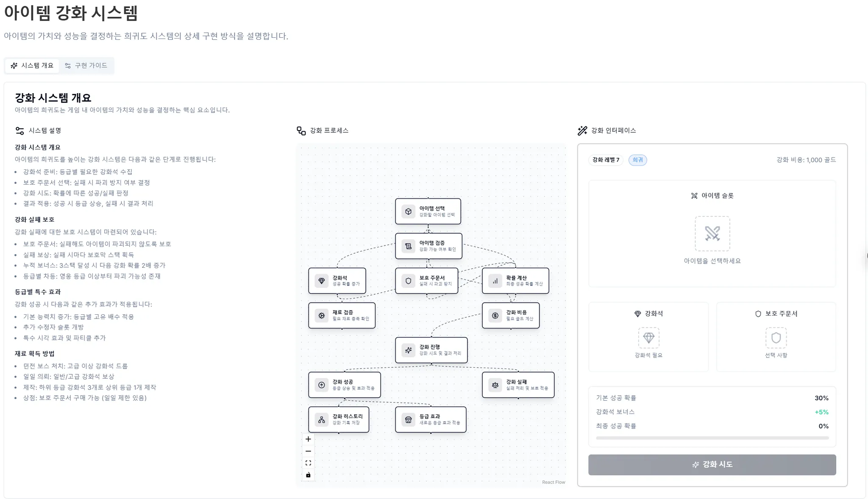Click the shield icon on 보호 주문서 node

(x=408, y=281)
